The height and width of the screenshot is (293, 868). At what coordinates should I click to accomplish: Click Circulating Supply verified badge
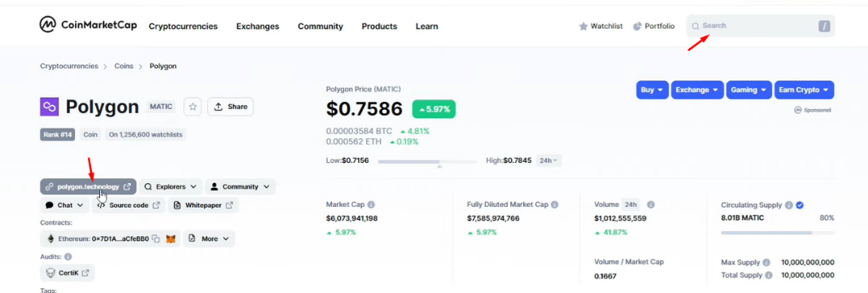800,205
